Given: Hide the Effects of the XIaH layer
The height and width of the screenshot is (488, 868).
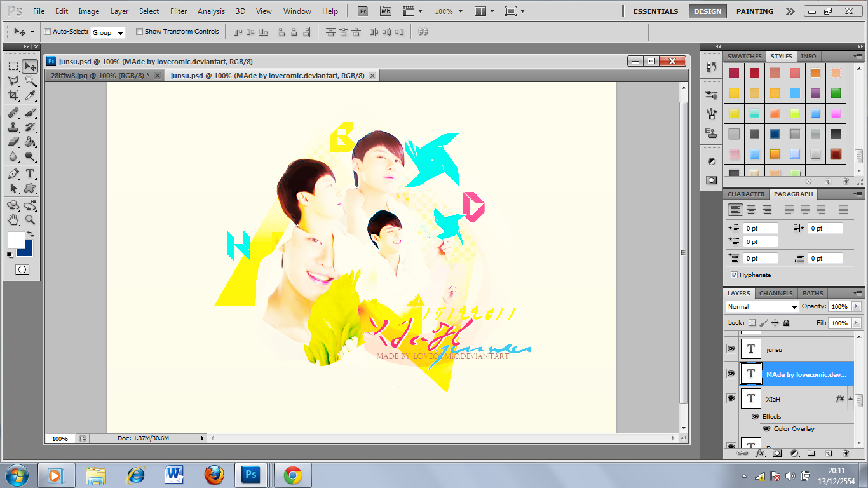Looking at the screenshot, I should [x=755, y=417].
